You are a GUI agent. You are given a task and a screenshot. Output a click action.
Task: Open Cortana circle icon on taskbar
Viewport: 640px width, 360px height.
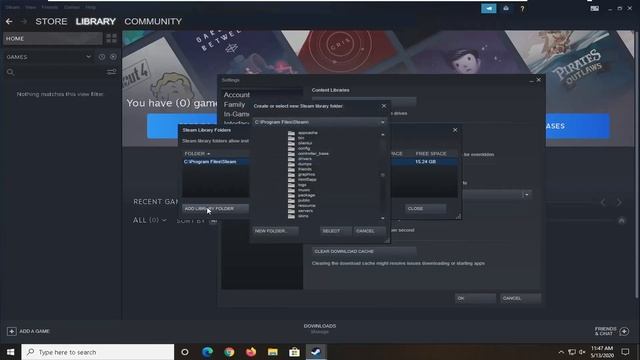pyautogui.click(x=185, y=352)
